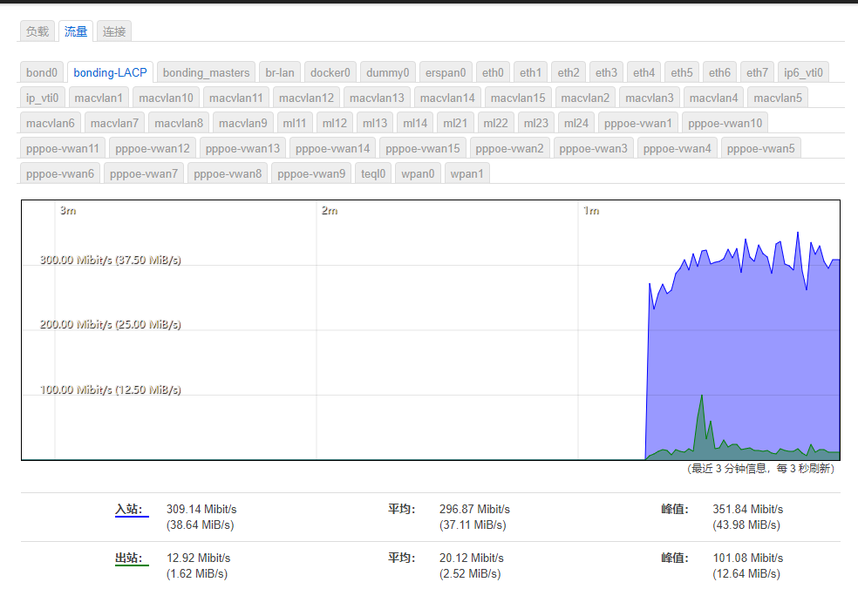Show traffic for macvlan5
This screenshot has height=616, width=858.
click(x=778, y=98)
